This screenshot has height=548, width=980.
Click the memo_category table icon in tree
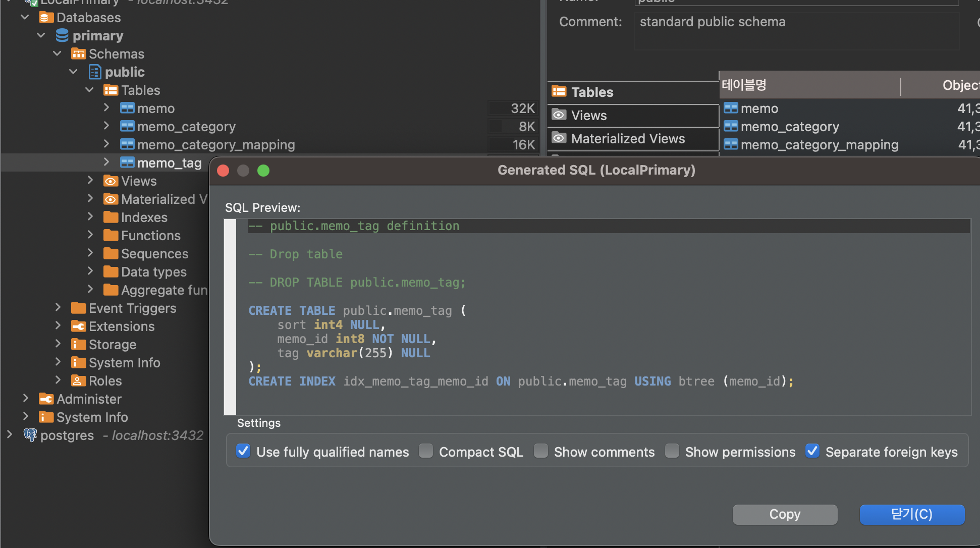(x=127, y=126)
